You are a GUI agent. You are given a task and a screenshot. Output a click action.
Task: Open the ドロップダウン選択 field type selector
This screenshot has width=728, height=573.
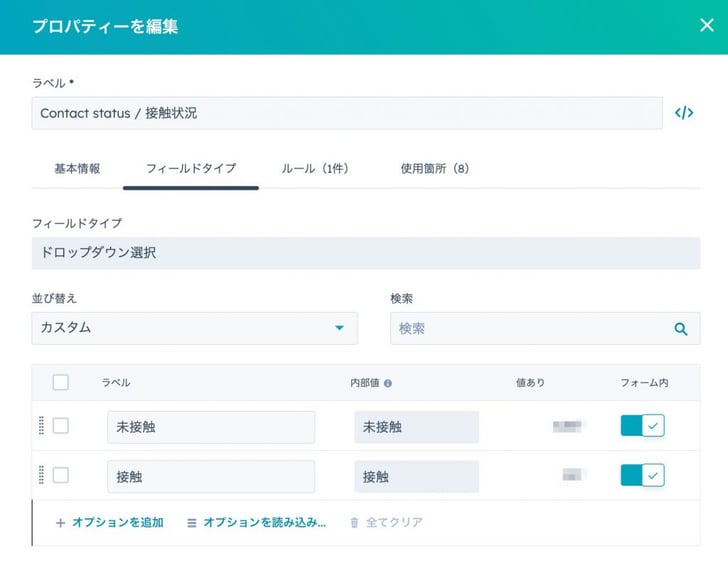click(x=366, y=253)
